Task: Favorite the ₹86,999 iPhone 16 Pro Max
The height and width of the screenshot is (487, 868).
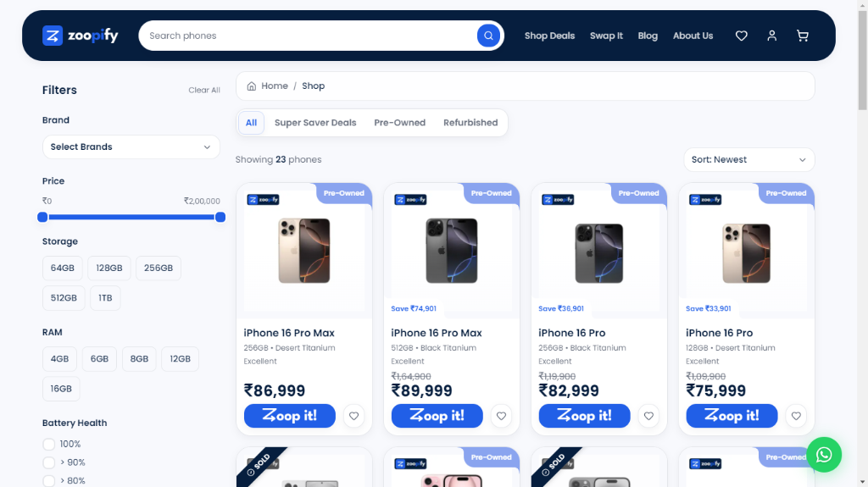Action: [353, 416]
